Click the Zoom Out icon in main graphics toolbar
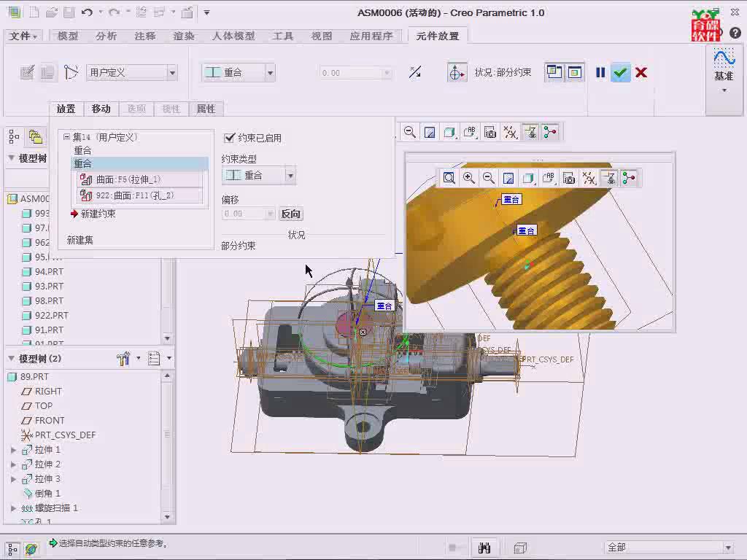 click(x=409, y=132)
